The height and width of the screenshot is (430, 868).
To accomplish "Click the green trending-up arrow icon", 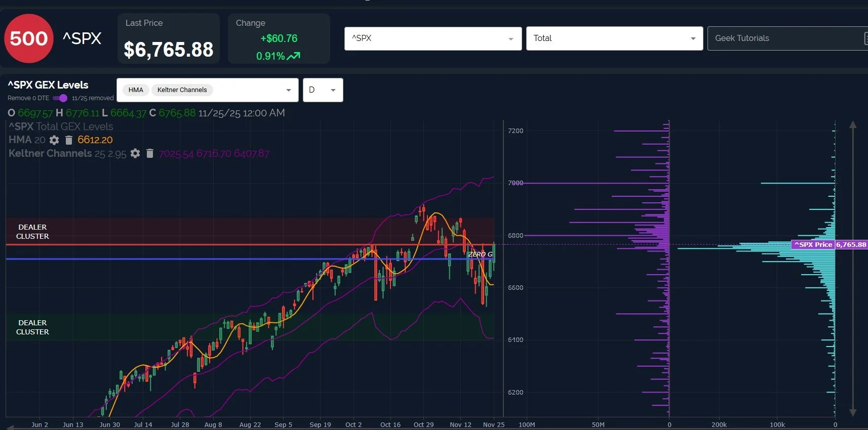I will pos(294,56).
